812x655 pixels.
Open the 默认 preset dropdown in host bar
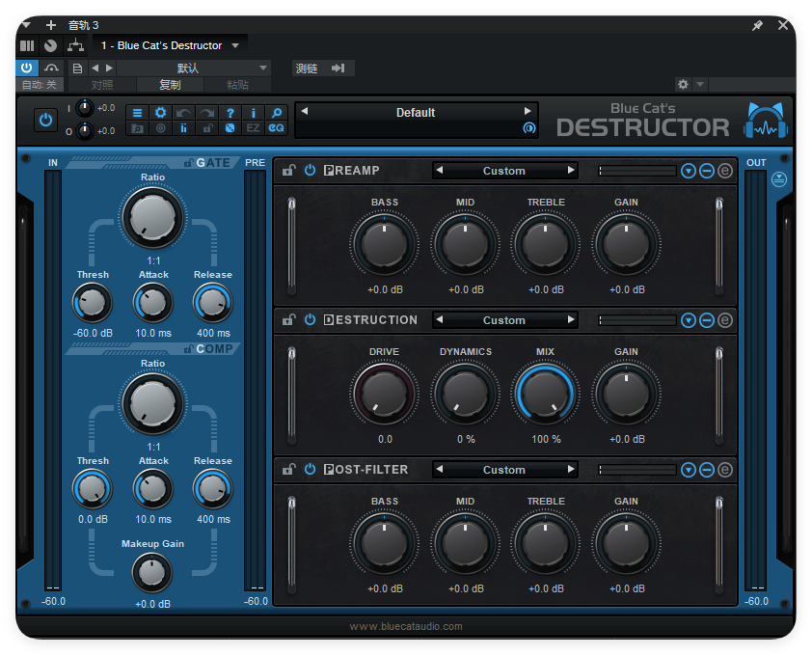pos(193,68)
